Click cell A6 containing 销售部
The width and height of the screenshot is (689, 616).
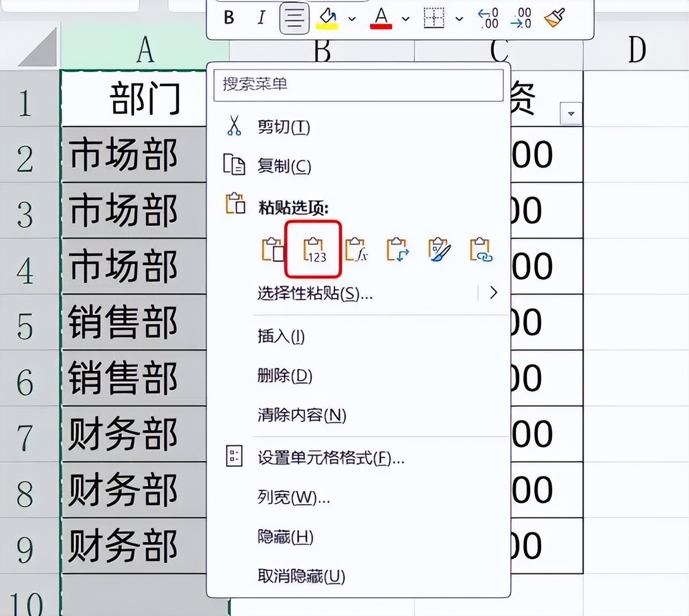tap(135, 379)
